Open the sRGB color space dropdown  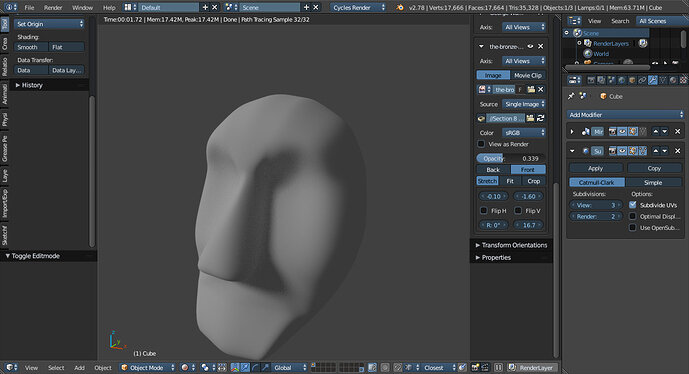pyautogui.click(x=524, y=132)
